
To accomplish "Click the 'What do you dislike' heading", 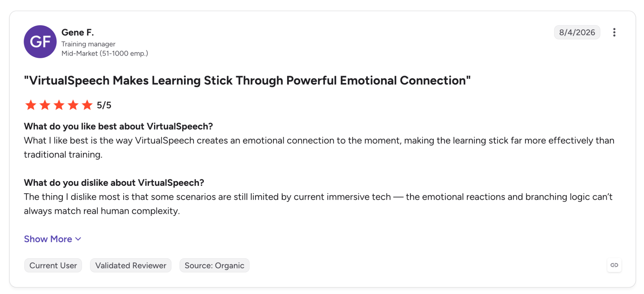I will (x=114, y=183).
